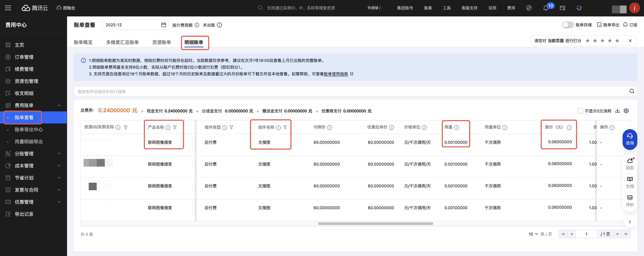Click the table horizontal scrollbar
Screen dimensions: 644x256
point(375,223)
